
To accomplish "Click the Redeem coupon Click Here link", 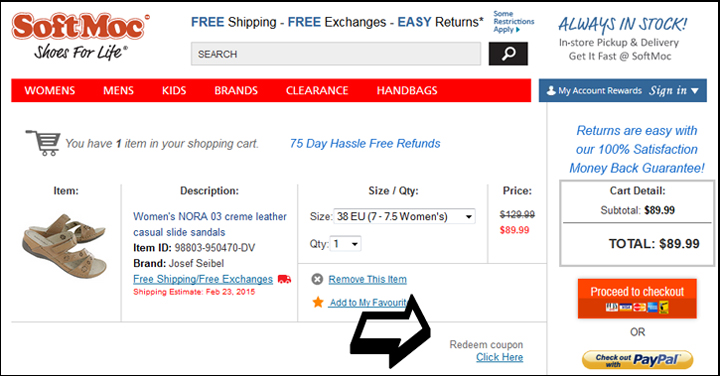I will pyautogui.click(x=500, y=357).
